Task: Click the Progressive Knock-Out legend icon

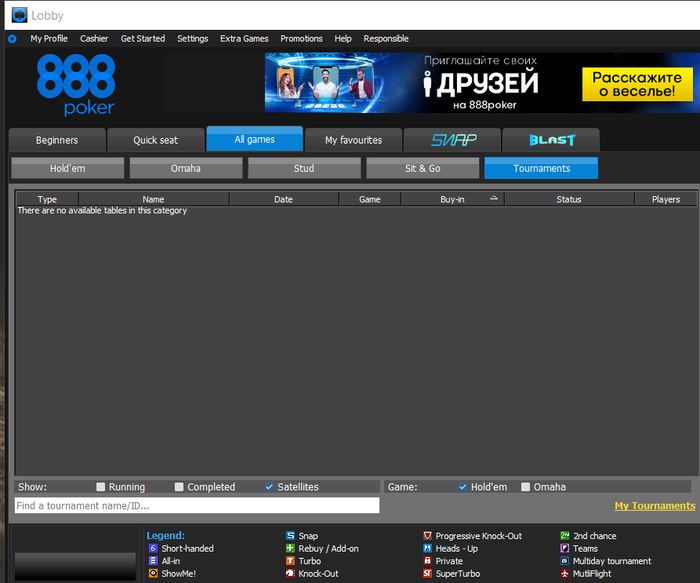Action: (x=427, y=536)
